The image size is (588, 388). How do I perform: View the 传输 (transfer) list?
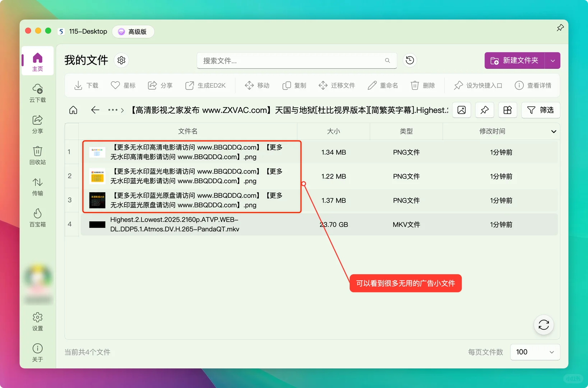(37, 186)
